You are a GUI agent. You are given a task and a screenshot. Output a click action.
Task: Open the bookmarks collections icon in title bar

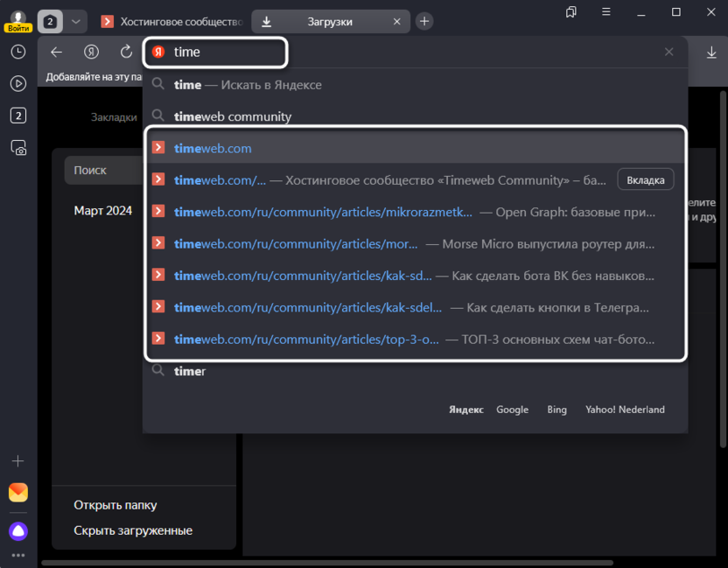coord(571,12)
